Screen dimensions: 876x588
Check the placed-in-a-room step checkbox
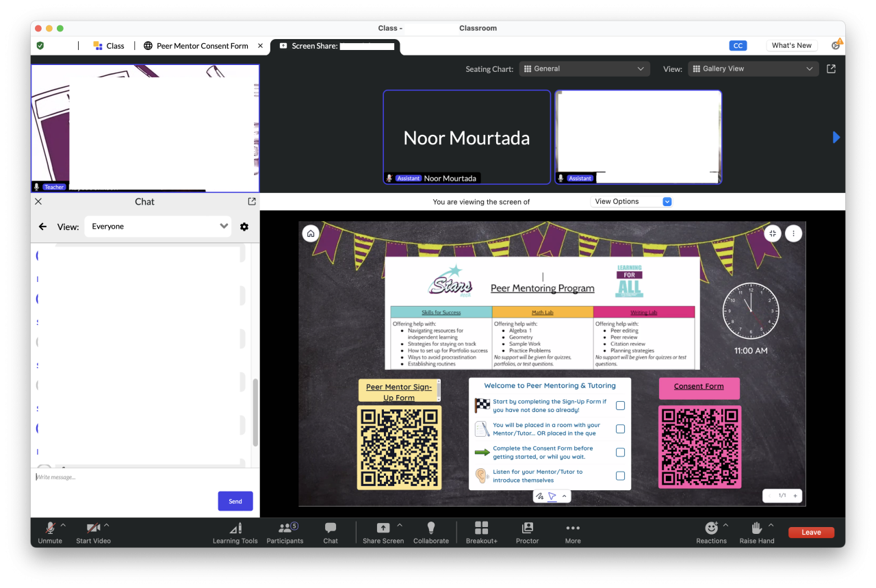(620, 429)
